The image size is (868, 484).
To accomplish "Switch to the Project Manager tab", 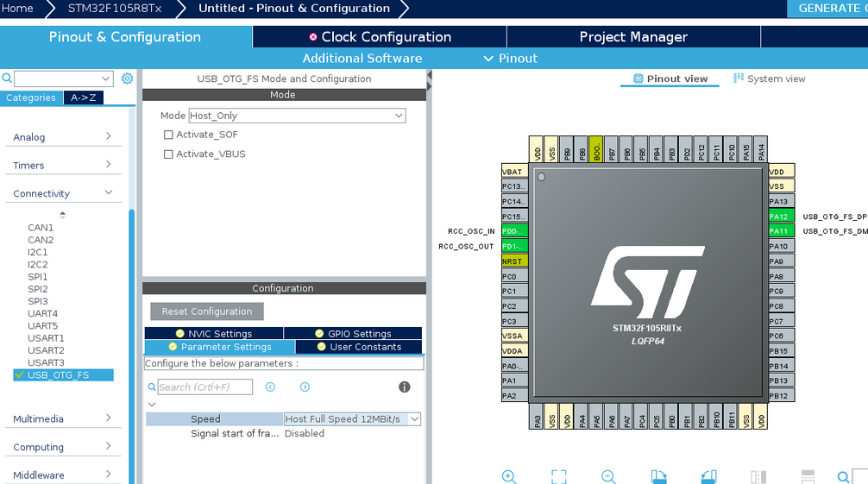I will [x=633, y=36].
